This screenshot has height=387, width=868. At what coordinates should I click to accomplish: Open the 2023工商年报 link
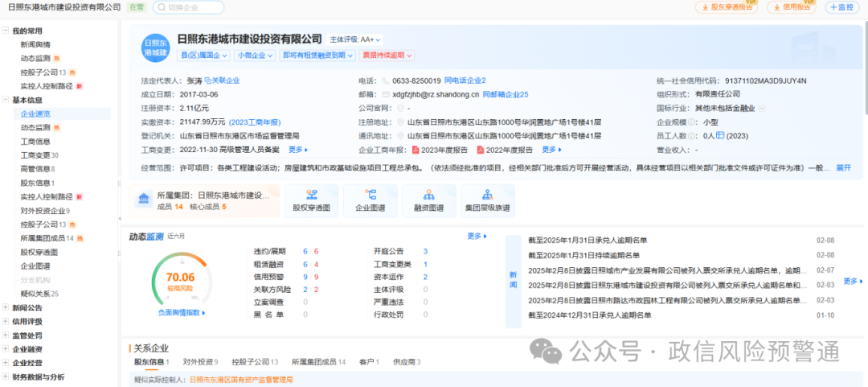(x=256, y=122)
